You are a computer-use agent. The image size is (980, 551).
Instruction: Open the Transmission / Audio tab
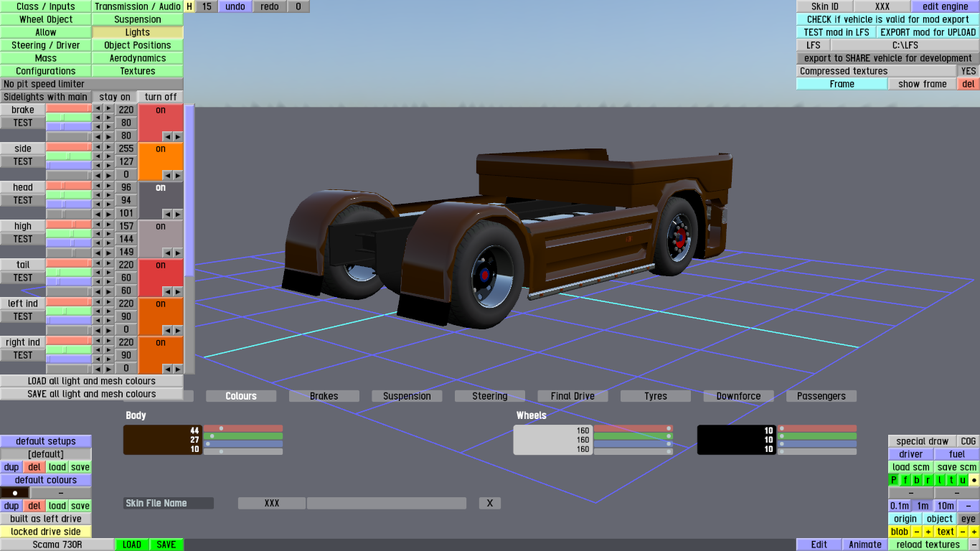pyautogui.click(x=138, y=6)
